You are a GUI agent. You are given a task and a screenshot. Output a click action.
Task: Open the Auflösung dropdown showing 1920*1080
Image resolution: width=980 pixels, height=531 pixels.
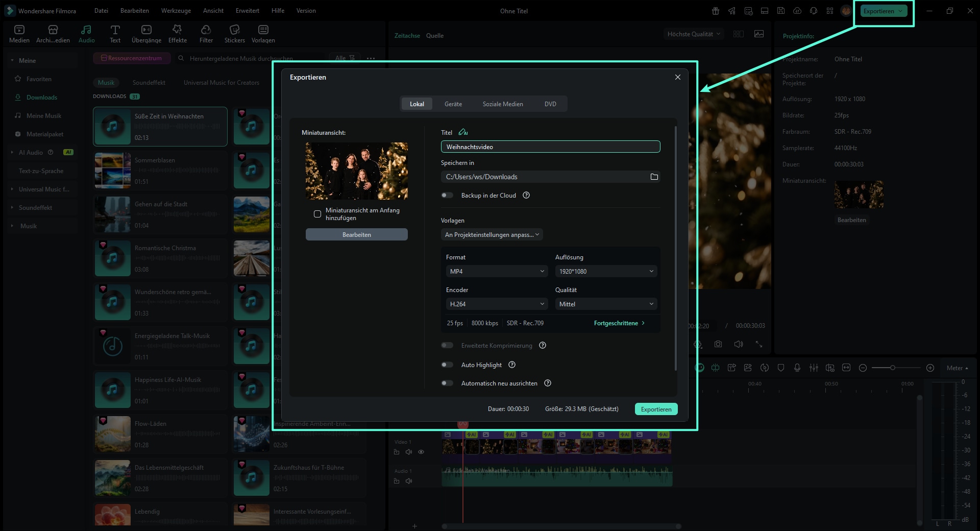click(606, 271)
